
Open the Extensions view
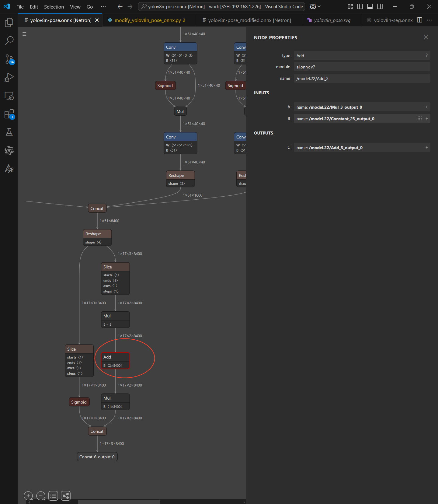pyautogui.click(x=9, y=114)
